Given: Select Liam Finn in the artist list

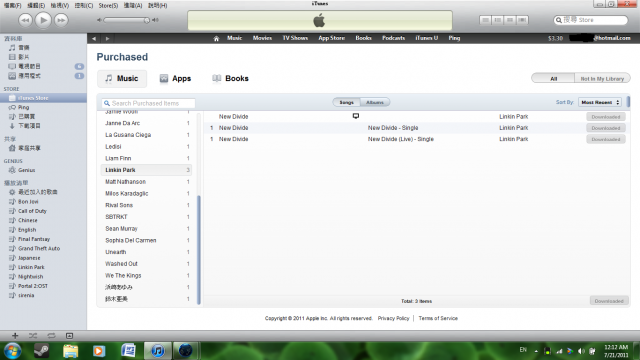Looking at the screenshot, I should (146, 158).
